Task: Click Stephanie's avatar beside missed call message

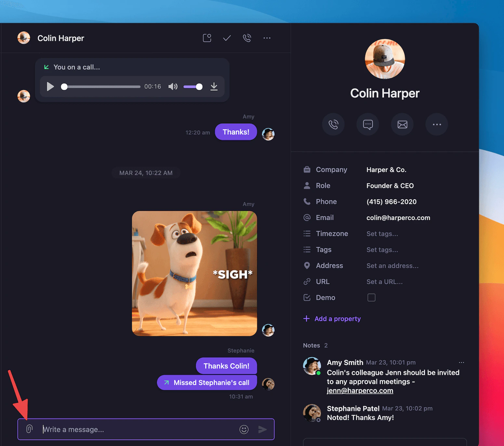Action: (x=268, y=384)
